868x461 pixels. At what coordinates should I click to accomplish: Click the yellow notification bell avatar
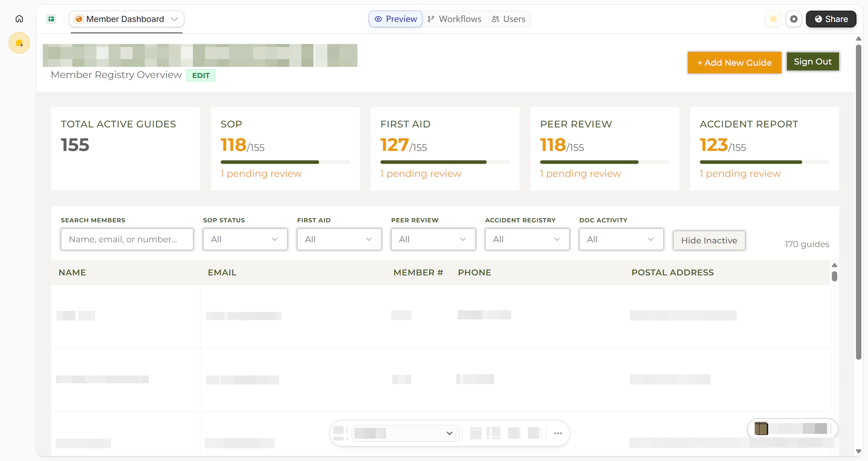click(19, 43)
